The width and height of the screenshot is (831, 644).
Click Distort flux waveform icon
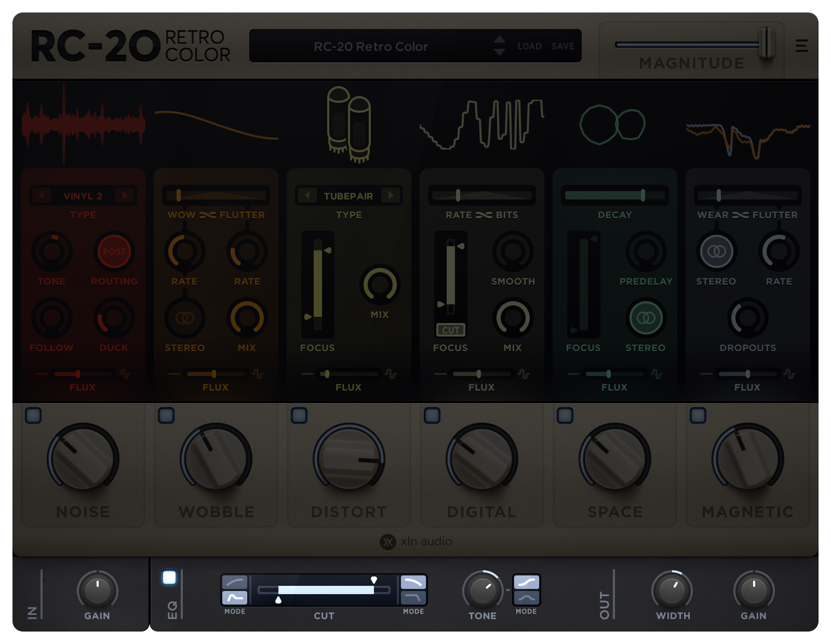(x=391, y=374)
